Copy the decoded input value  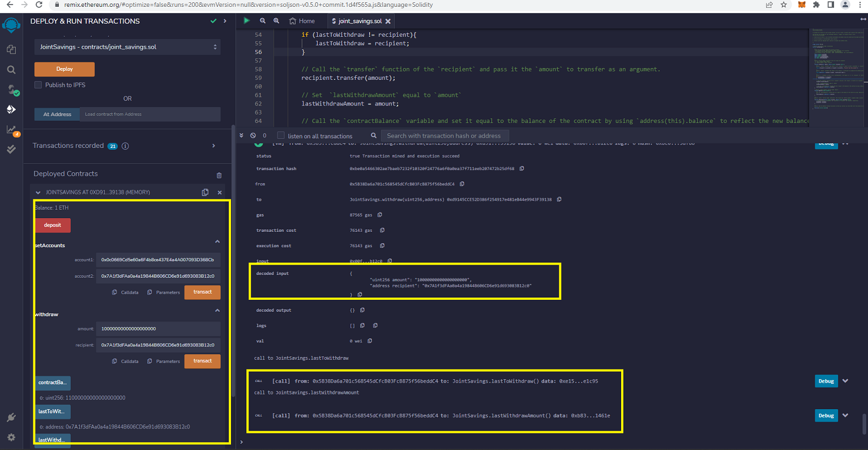coord(360,295)
